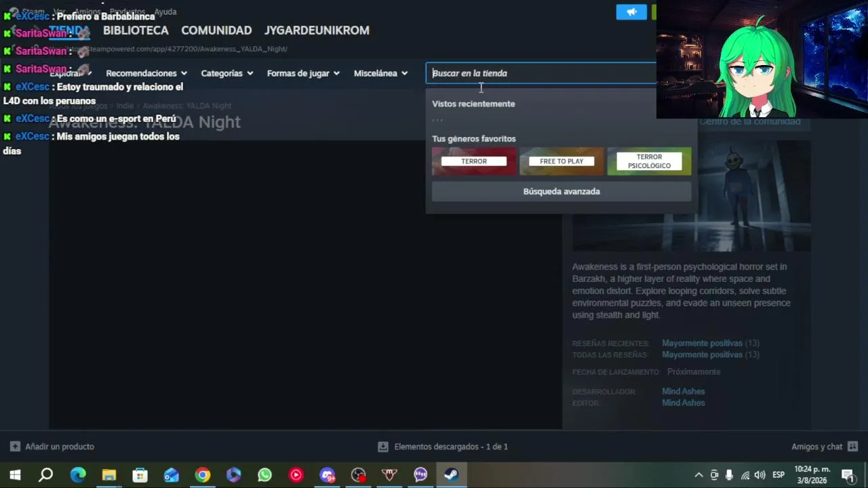
Task: Open Outlook from the taskbar
Action: pyautogui.click(x=172, y=474)
